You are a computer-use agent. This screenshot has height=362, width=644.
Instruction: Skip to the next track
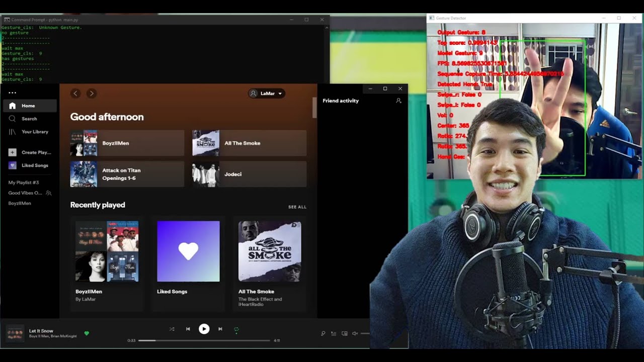click(x=220, y=329)
